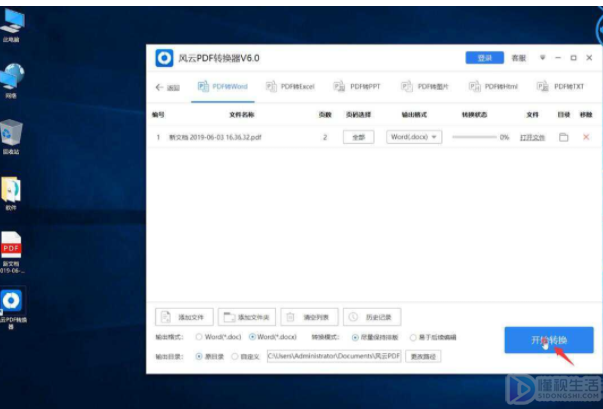This screenshot has width=603, height=409.
Task: Open the 网络 desktop icon
Action: [x=12, y=80]
